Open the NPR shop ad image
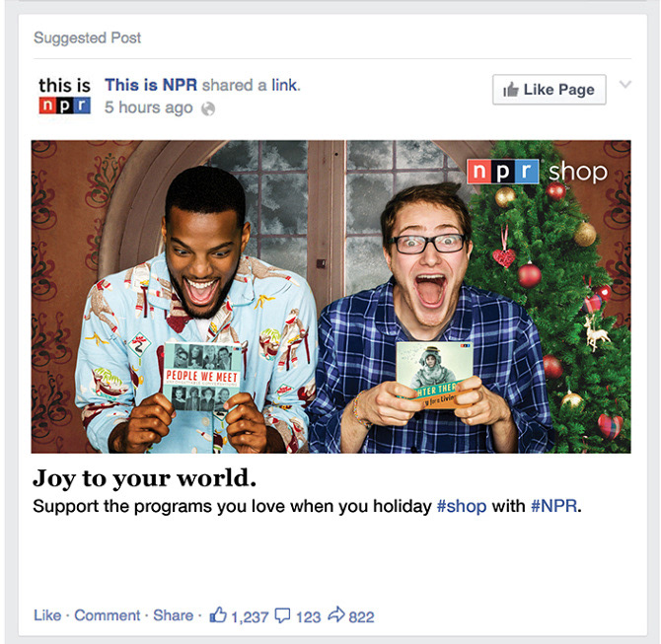Viewport: 661px width, 644px height. (x=330, y=297)
